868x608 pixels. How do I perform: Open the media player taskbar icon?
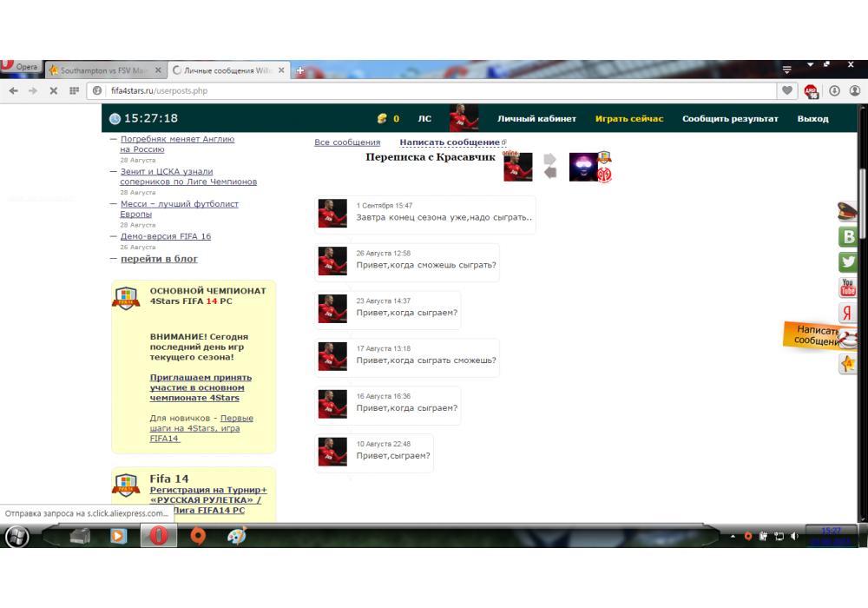pyautogui.click(x=118, y=536)
